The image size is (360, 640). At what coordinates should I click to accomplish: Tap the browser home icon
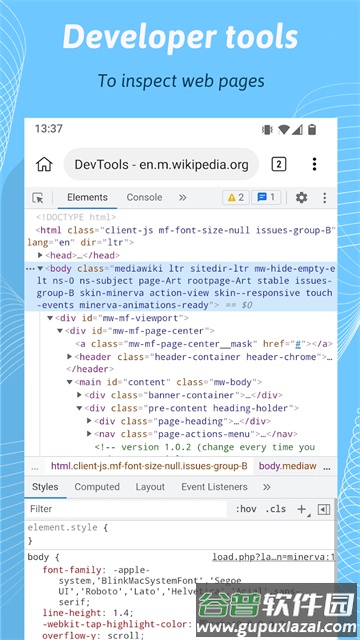click(44, 164)
